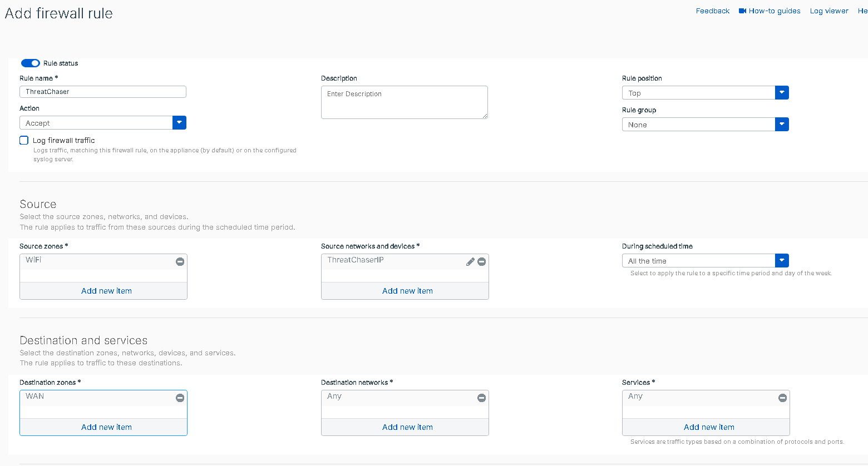Screen dimensions: 868x466
Task: Click the Rule name input field
Action: click(x=103, y=92)
